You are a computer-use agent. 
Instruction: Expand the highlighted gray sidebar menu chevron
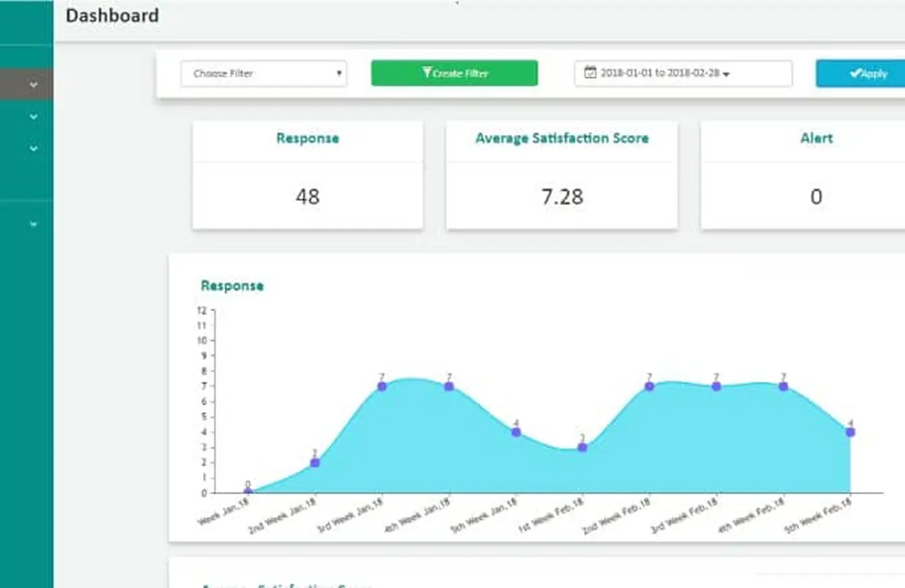(34, 85)
